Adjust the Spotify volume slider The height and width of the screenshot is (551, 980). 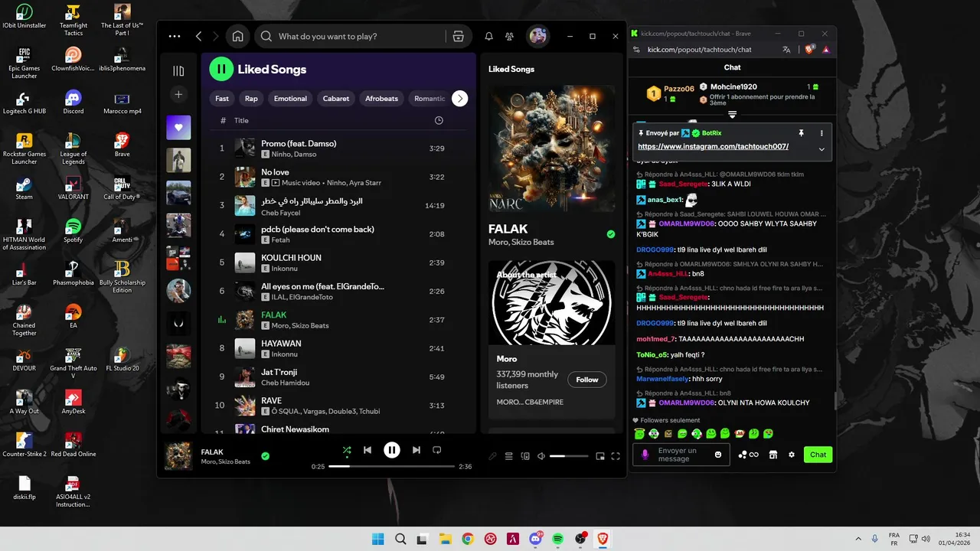coord(569,456)
